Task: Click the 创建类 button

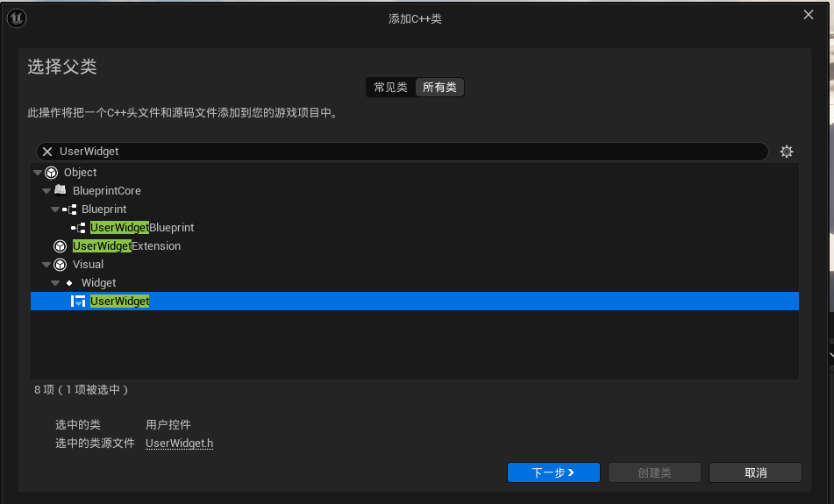Action: tap(654, 472)
